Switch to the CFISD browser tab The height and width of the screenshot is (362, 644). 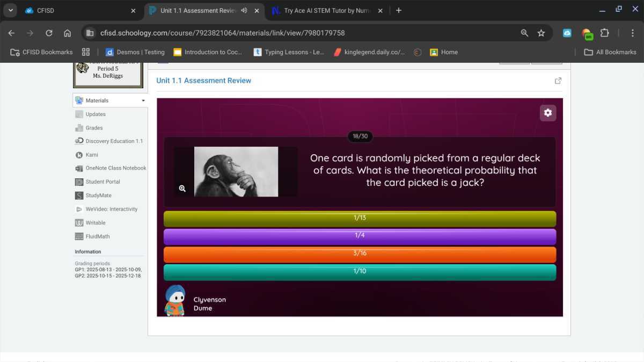(80, 10)
